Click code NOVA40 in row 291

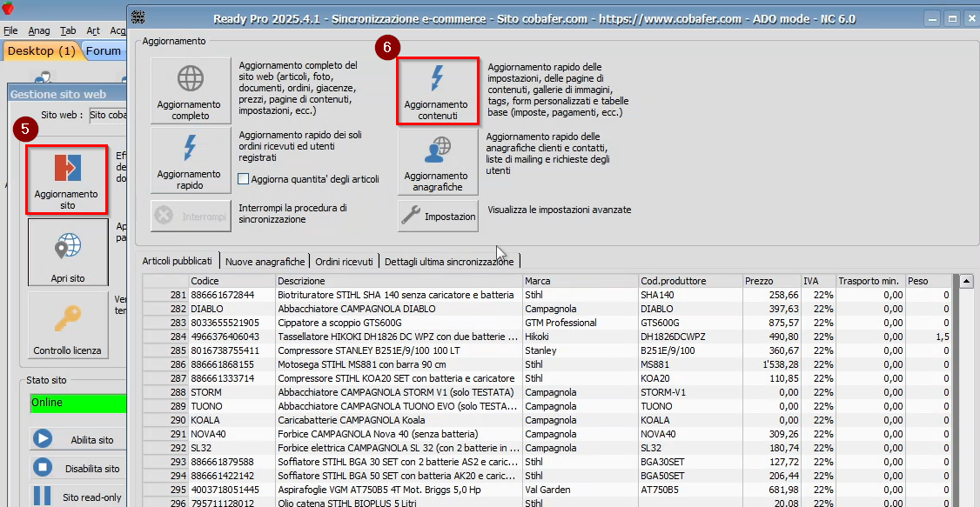pyautogui.click(x=232, y=434)
